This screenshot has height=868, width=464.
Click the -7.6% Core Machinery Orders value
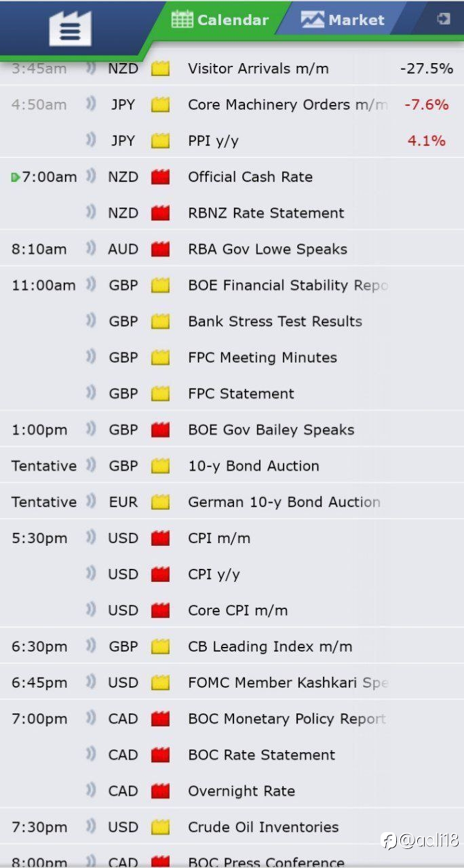[426, 104]
